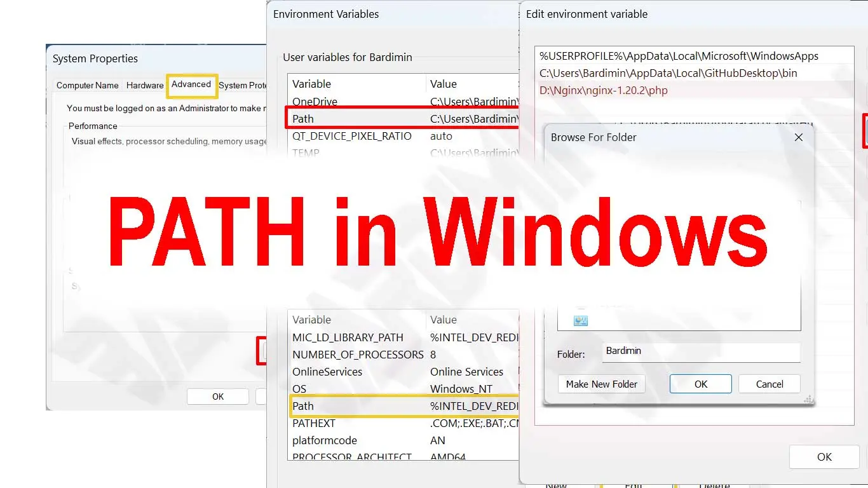Screen dimensions: 868x488
Task: Click OK in System Properties window
Action: (217, 396)
